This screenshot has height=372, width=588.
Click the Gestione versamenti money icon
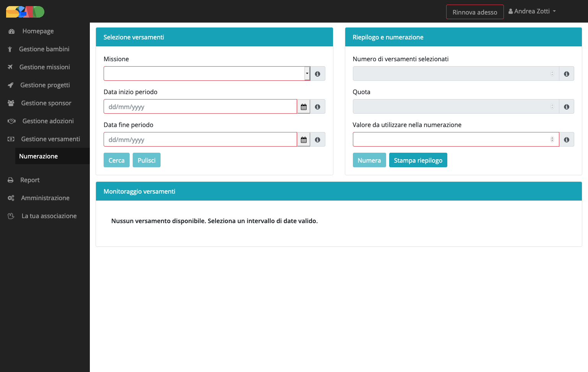pos(11,139)
